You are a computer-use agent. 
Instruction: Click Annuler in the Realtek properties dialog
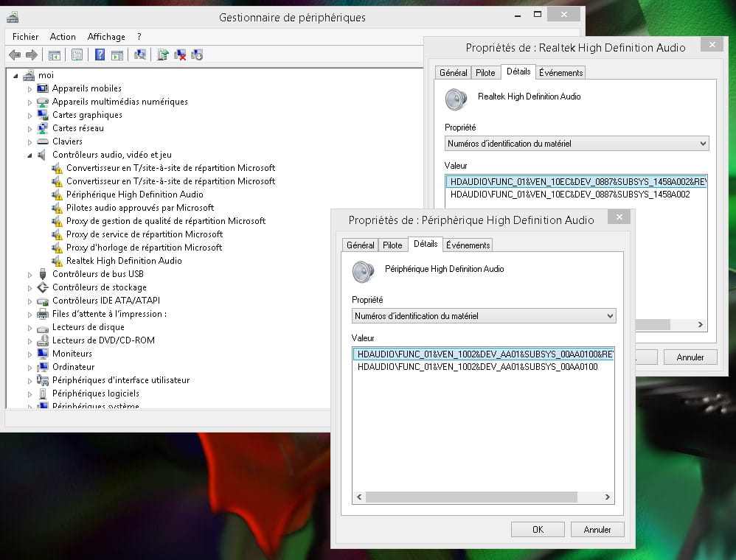point(690,357)
